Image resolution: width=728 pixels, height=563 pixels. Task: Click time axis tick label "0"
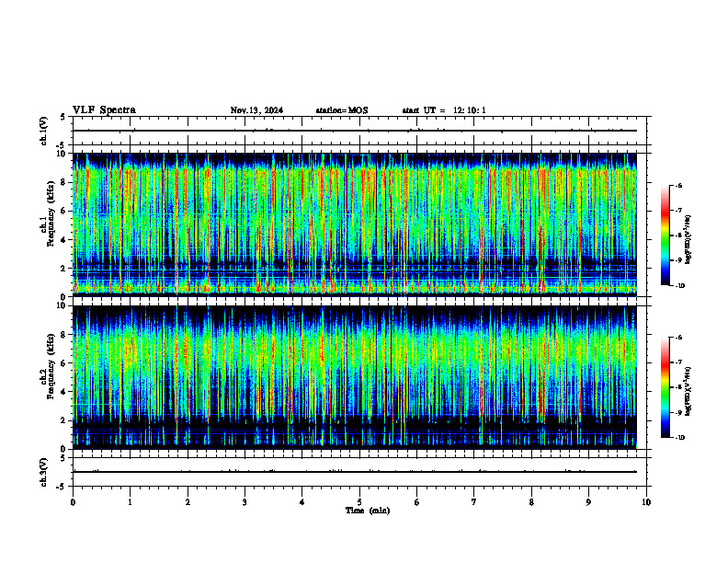tap(73, 502)
